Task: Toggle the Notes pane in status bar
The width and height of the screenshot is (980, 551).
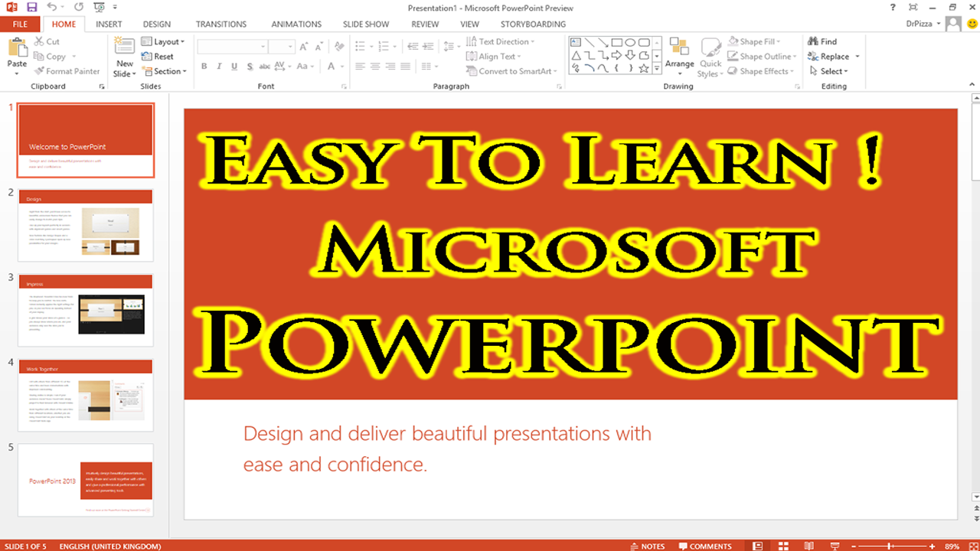Action: tap(647, 546)
